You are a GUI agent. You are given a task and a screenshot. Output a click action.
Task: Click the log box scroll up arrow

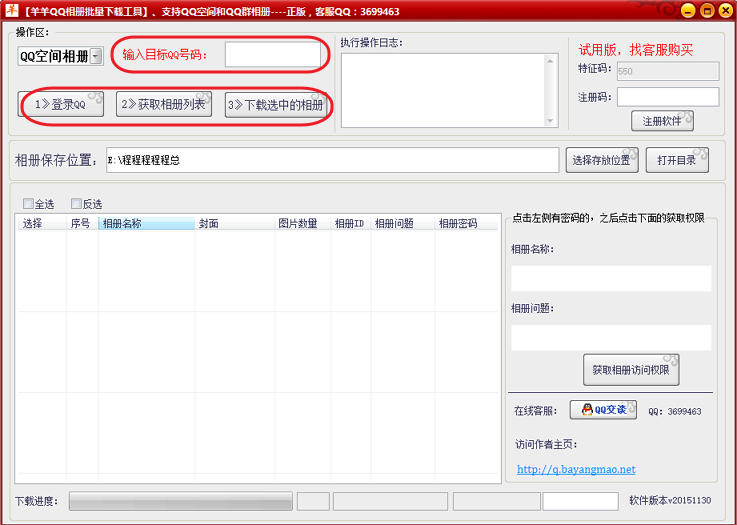point(550,60)
